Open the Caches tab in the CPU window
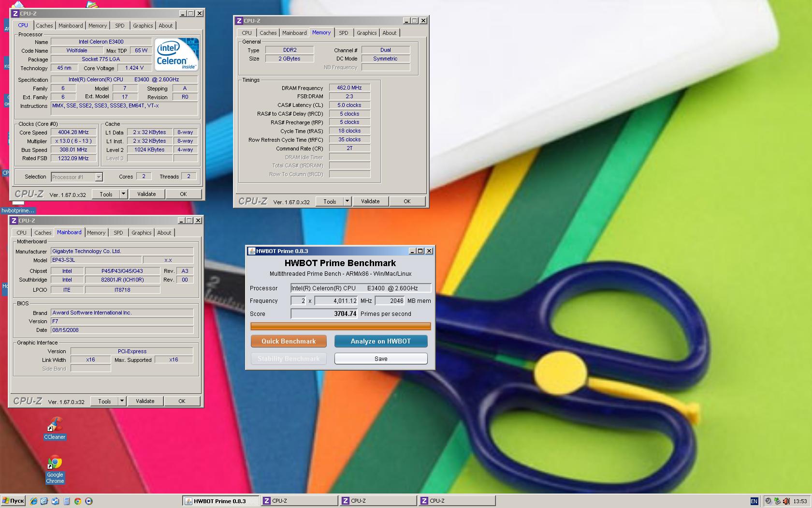Screen dimensions: 812x508 (x=44, y=26)
